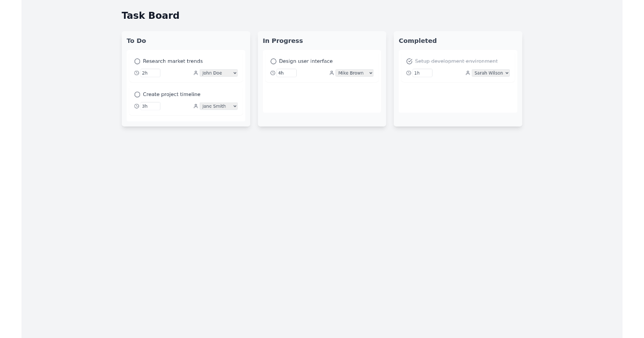This screenshot has width=644, height=338.
Task: Click the clock icon under Design user interface
Action: [x=273, y=73]
